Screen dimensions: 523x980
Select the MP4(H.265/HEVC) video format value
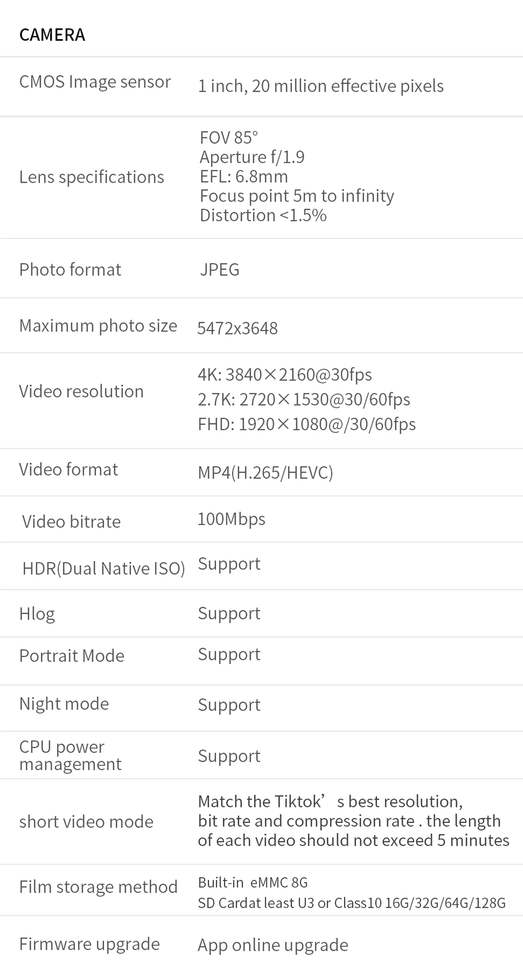[265, 473]
